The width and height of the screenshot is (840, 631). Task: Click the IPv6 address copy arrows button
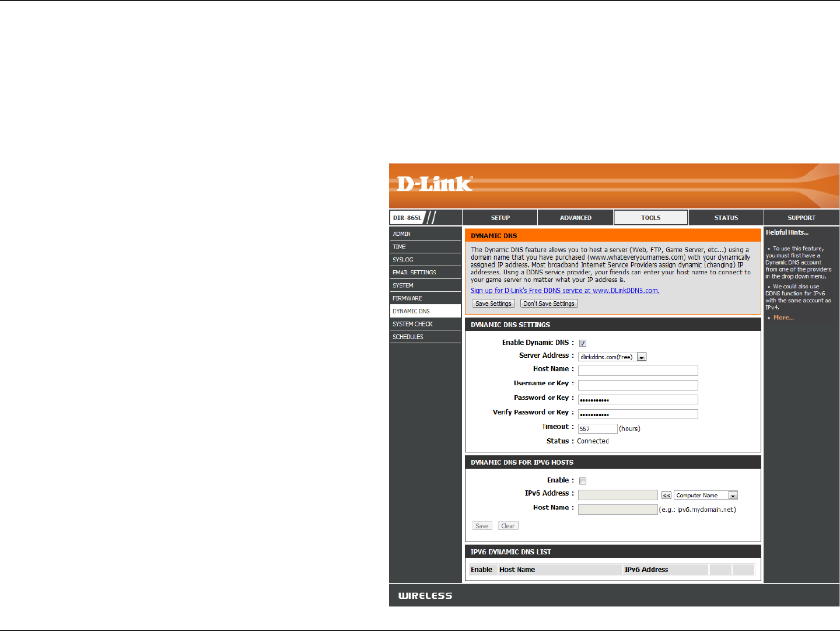click(666, 495)
